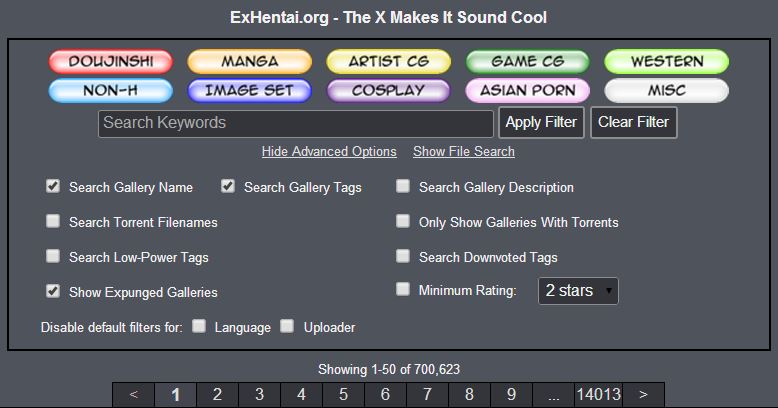Toggle the Game CG category button

coord(527,62)
